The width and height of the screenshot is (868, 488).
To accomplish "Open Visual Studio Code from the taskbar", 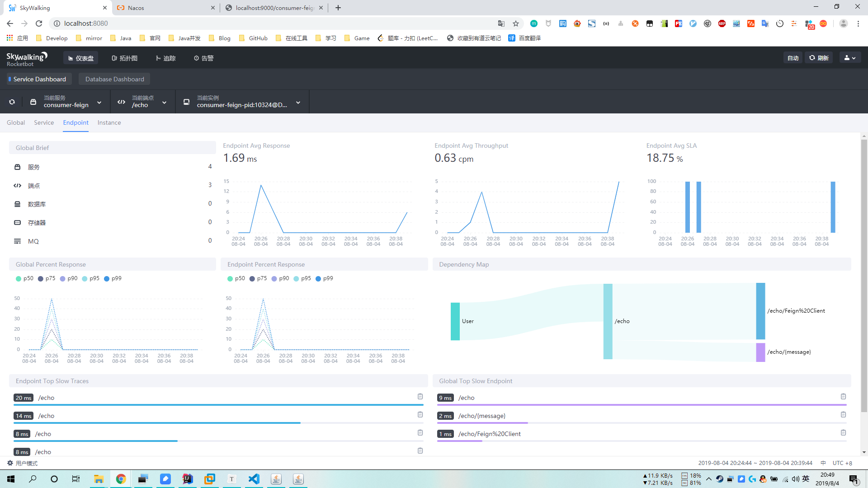I will click(x=254, y=479).
